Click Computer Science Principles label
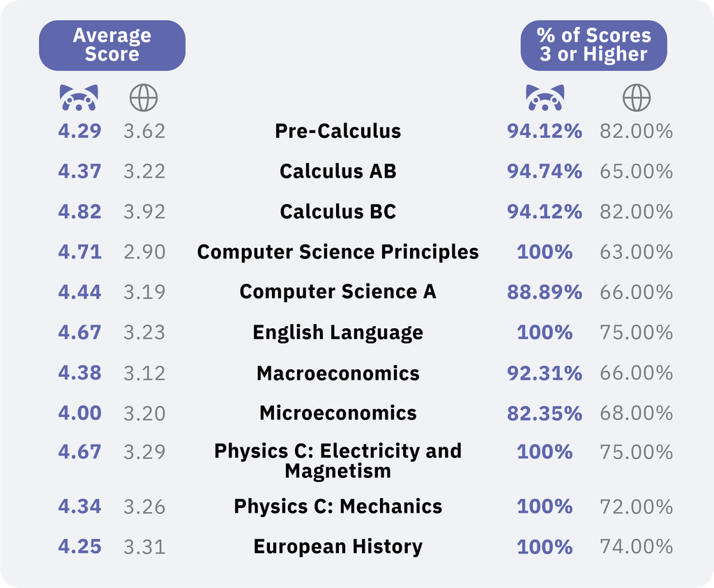The height and width of the screenshot is (588, 714). point(338,252)
